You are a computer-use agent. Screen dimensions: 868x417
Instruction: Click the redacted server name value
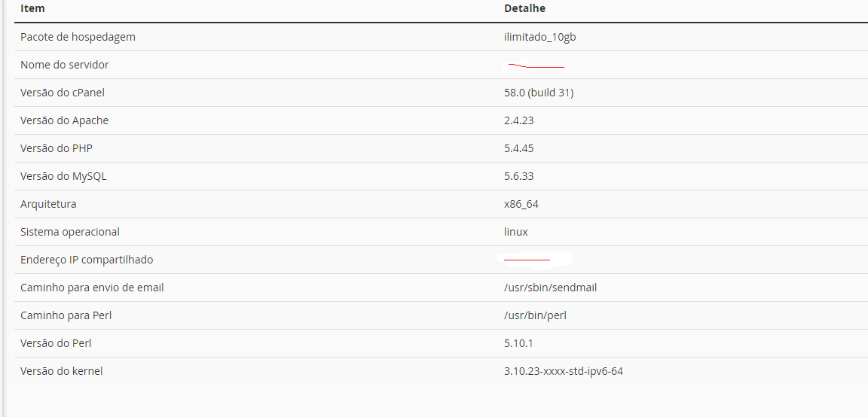click(x=535, y=65)
